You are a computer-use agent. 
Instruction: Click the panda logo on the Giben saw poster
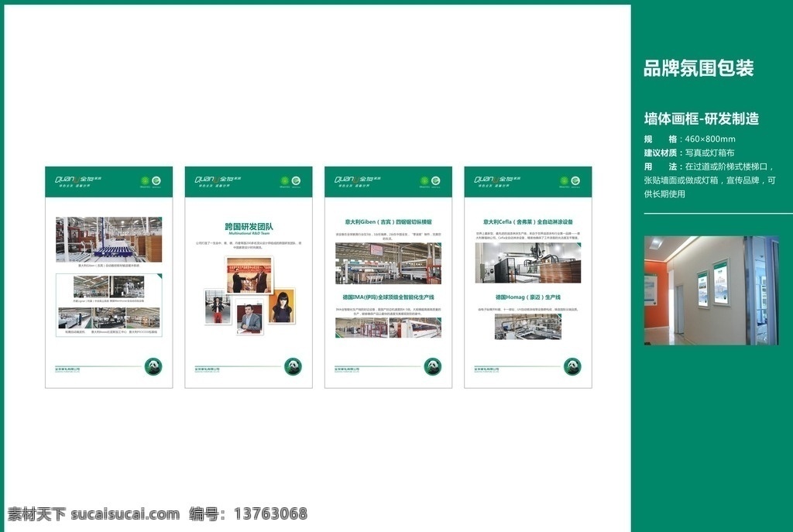click(x=432, y=366)
